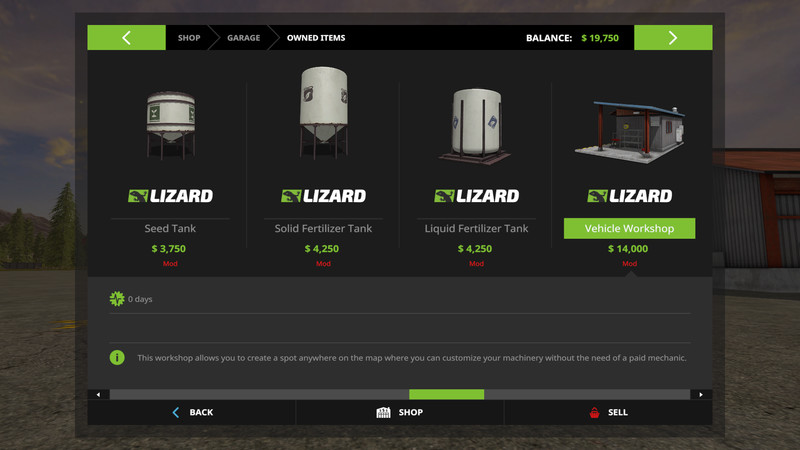Screen dimensions: 800x450
Task: Click the scrollbar right arrow
Action: coord(701,394)
